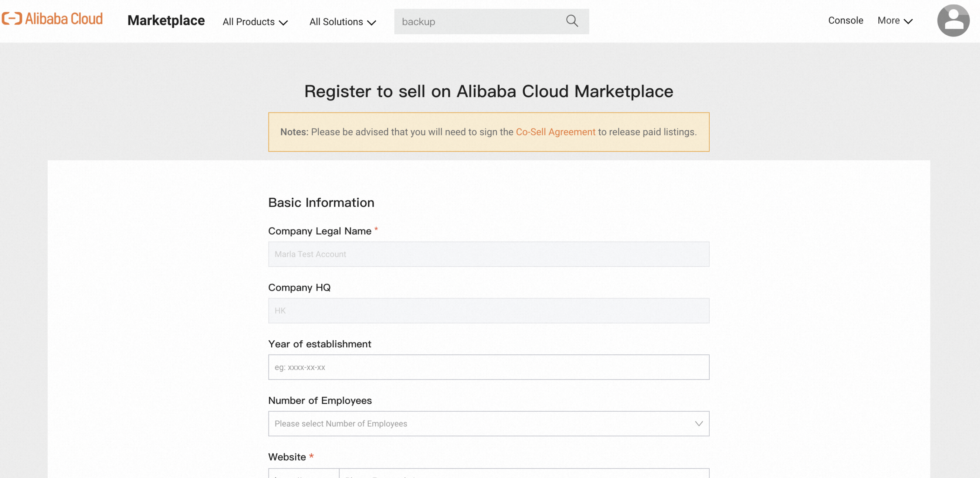Click the 'Number of Employees' label
This screenshot has height=478, width=980.
point(320,401)
